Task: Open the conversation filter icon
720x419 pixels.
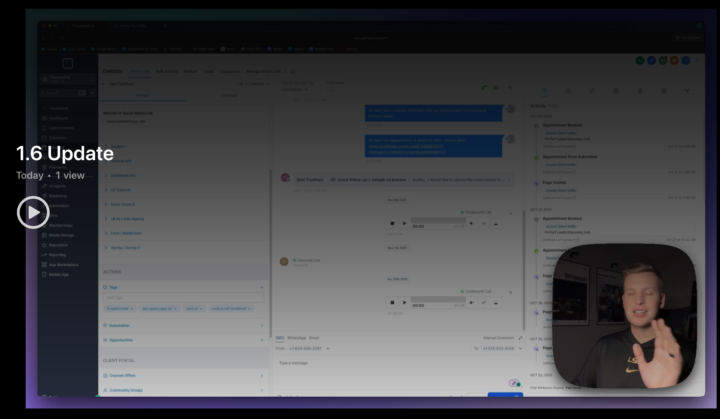Action: 510,88
